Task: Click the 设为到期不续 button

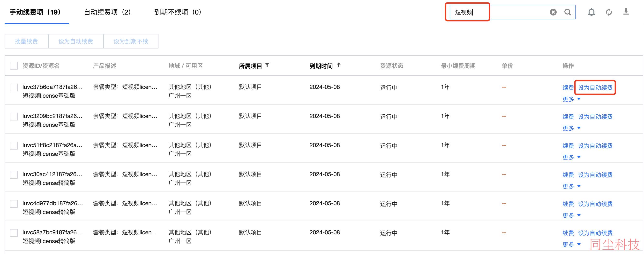Action: (131, 41)
